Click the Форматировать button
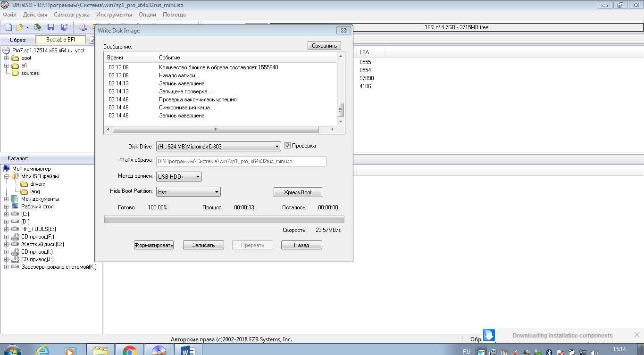 point(154,245)
